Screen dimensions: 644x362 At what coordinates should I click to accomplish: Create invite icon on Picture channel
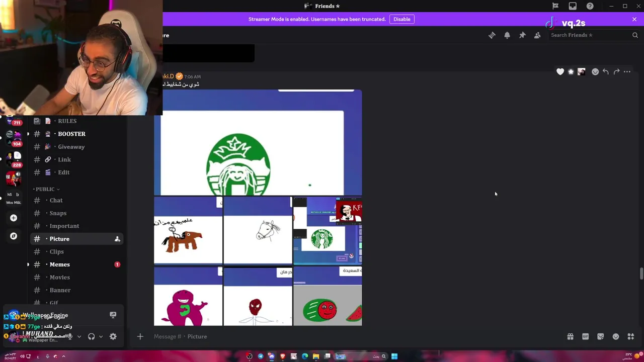click(x=117, y=239)
